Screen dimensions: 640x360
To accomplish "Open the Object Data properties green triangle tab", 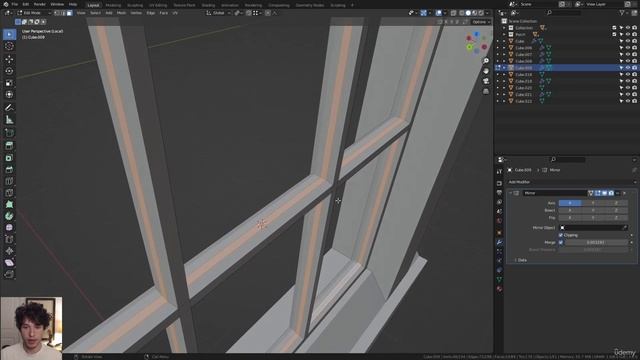I will coord(499,280).
